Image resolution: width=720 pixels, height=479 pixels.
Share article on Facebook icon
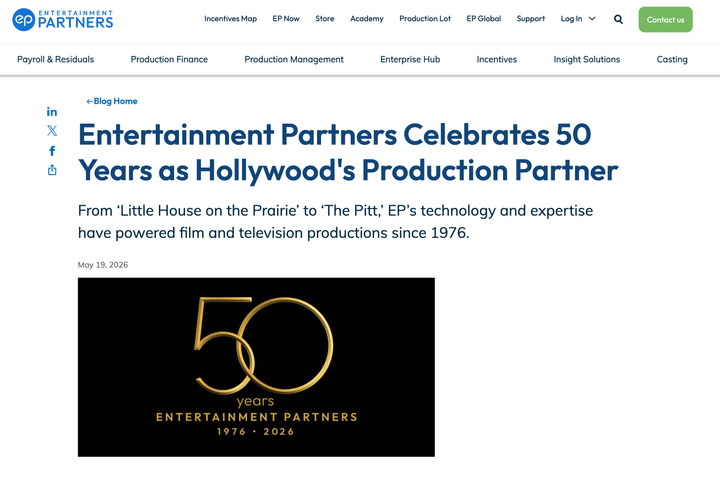(52, 151)
